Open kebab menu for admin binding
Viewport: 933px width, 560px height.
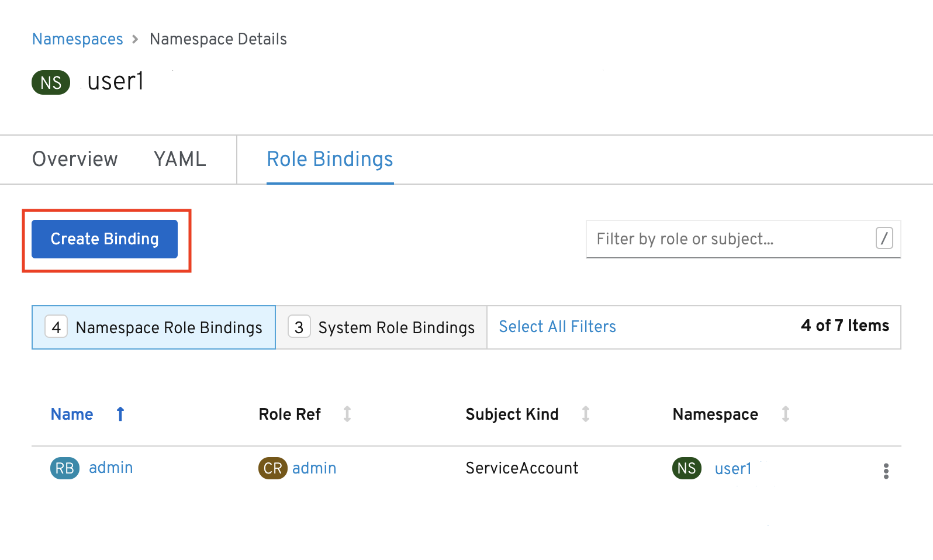tap(886, 471)
